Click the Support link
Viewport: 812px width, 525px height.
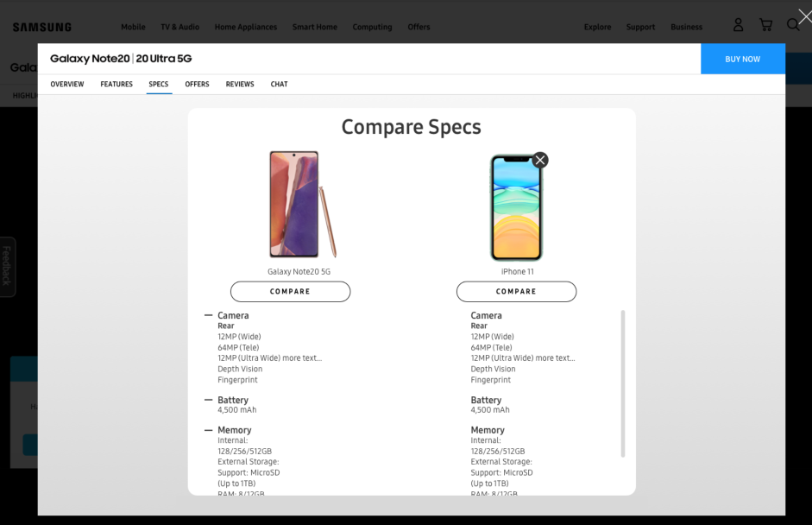640,27
